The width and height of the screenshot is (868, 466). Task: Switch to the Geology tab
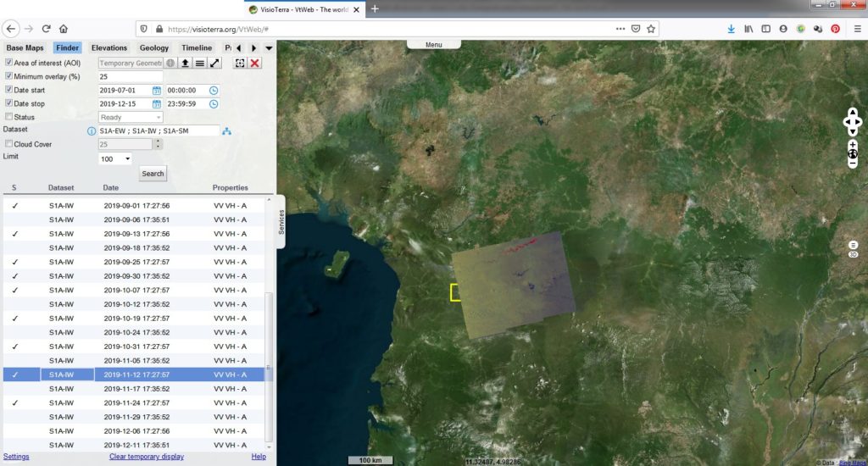click(154, 48)
